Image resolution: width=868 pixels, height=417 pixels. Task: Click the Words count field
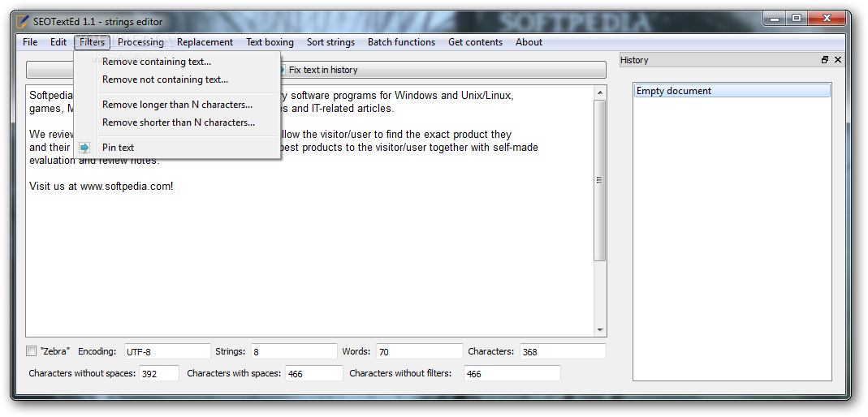pyautogui.click(x=420, y=351)
